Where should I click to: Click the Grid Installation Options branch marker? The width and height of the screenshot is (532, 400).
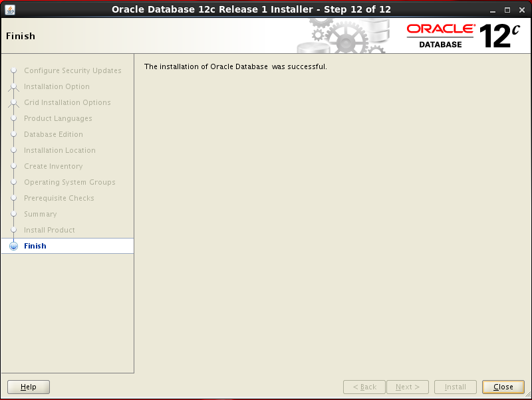coord(13,103)
